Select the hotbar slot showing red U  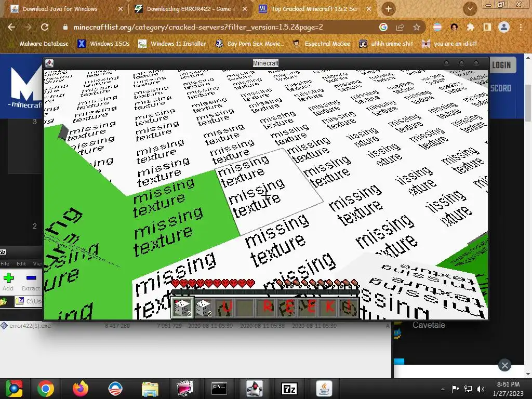pyautogui.click(x=224, y=308)
